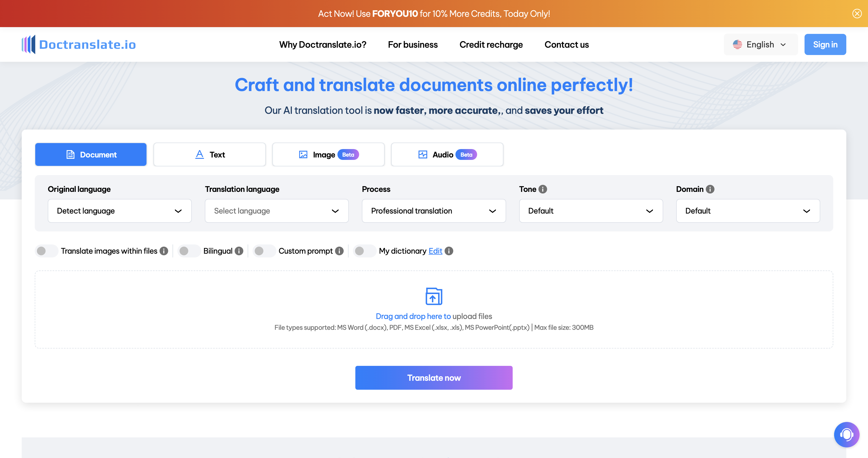The height and width of the screenshot is (458, 868).
Task: Open the Contact us page
Action: point(567,44)
